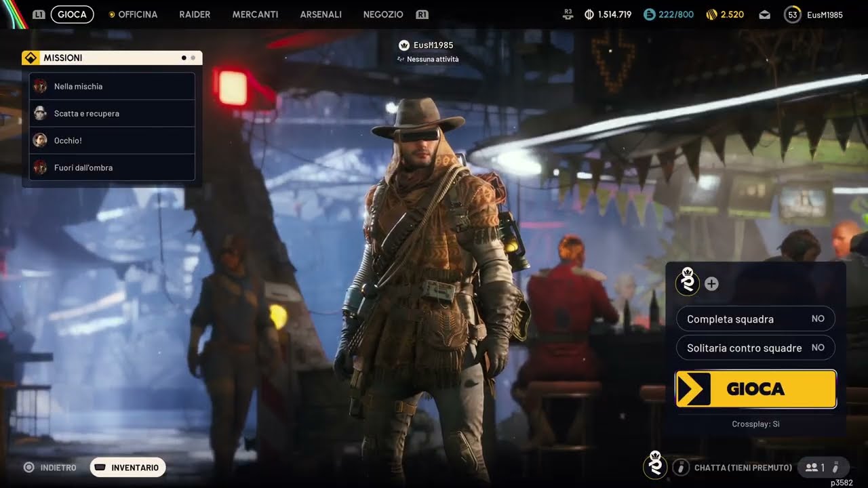Image resolution: width=868 pixels, height=488 pixels.
Task: Toggle Solitaria contro squadre option
Action: (x=755, y=348)
